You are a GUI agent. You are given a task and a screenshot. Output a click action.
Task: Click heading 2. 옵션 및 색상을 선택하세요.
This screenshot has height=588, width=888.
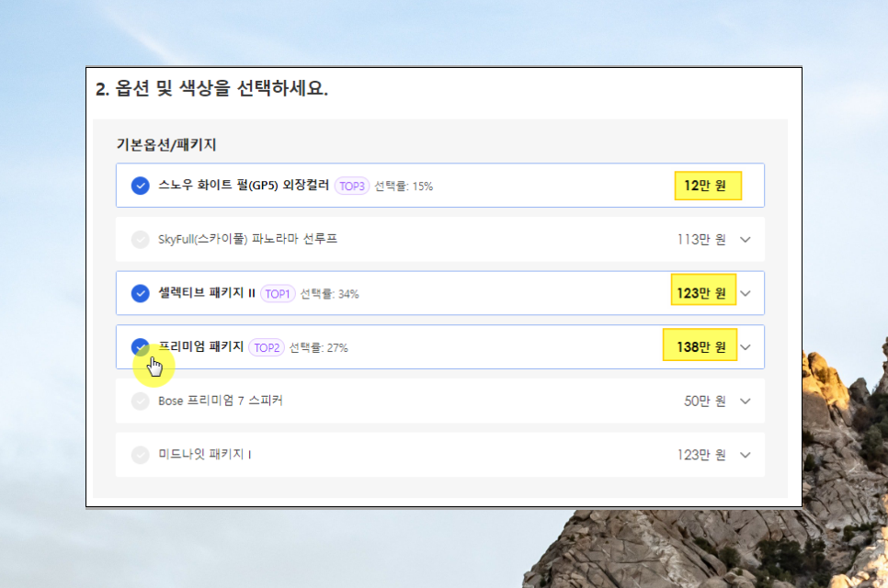pyautogui.click(x=211, y=88)
